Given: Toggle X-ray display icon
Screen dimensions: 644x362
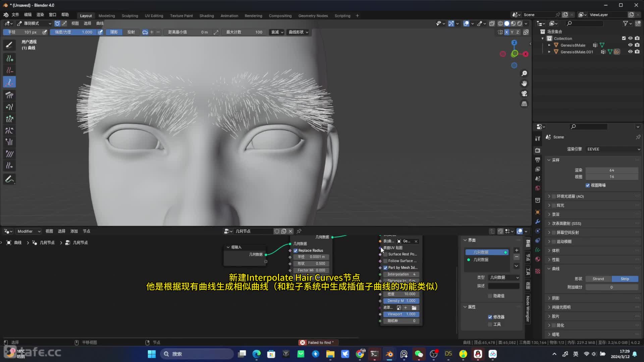Looking at the screenshot, I should point(492,23).
